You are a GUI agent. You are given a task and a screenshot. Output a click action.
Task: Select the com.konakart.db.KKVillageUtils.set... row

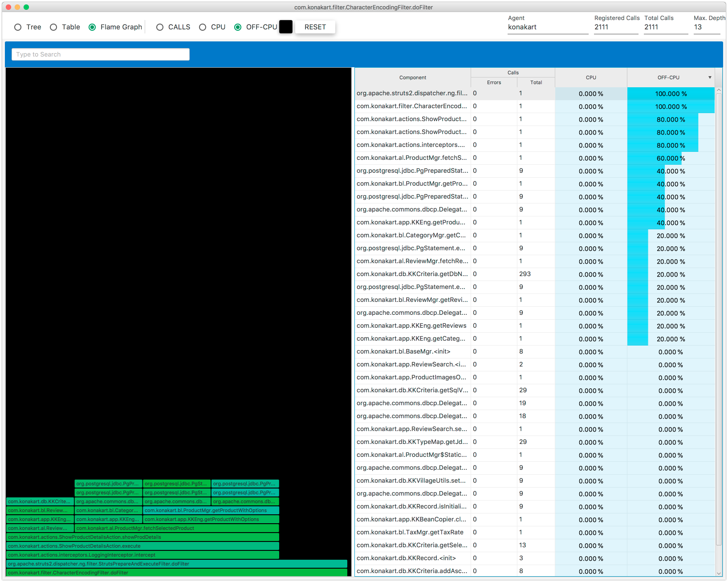point(535,481)
